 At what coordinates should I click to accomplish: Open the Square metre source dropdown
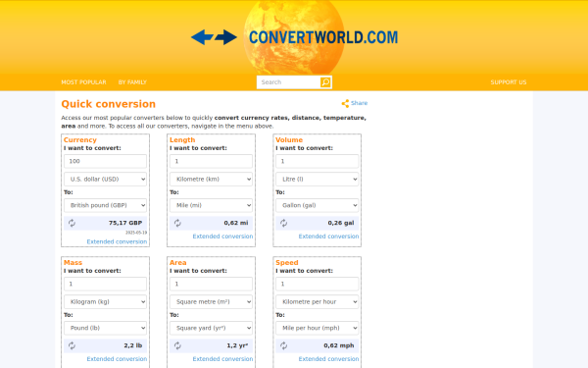(211, 302)
